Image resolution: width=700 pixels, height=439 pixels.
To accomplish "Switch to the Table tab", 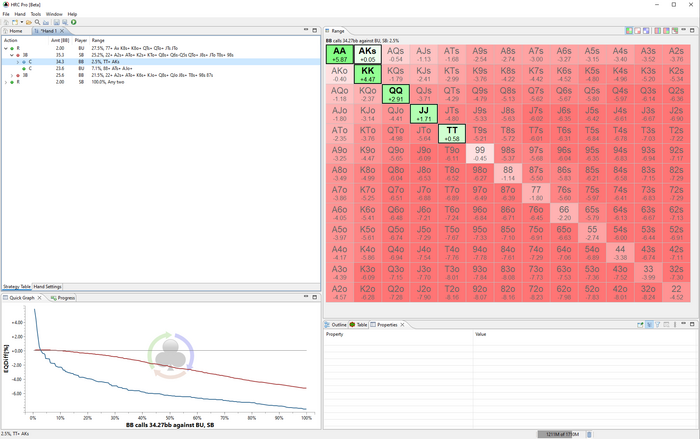I will point(358,325).
